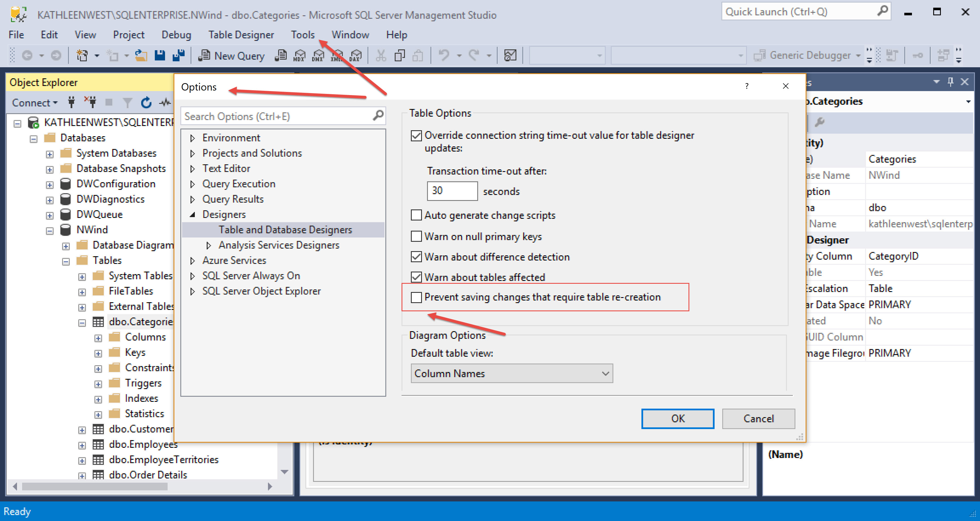Click the New Project toolbar icon
The width and height of the screenshot is (980, 521).
[x=82, y=56]
